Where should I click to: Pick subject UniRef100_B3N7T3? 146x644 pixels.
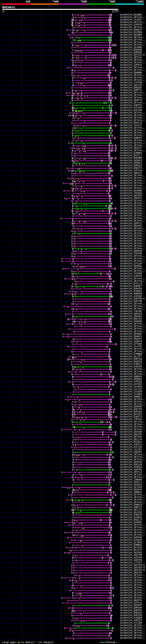click(x=131, y=417)
